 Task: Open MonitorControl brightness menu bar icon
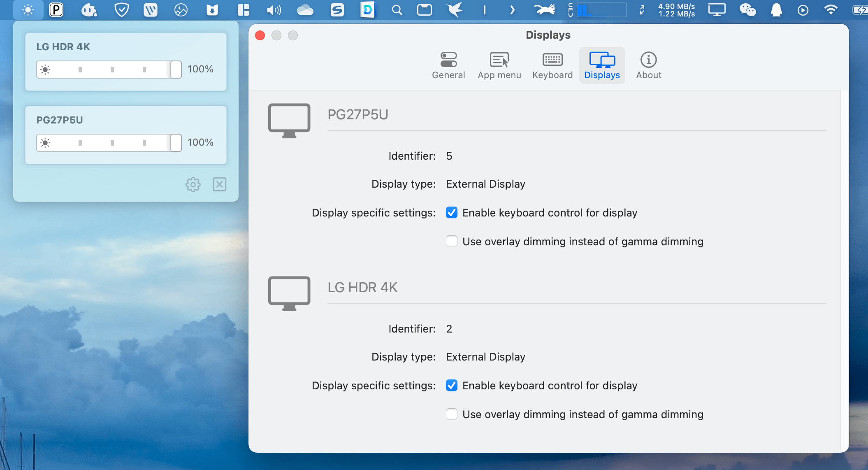(28, 10)
